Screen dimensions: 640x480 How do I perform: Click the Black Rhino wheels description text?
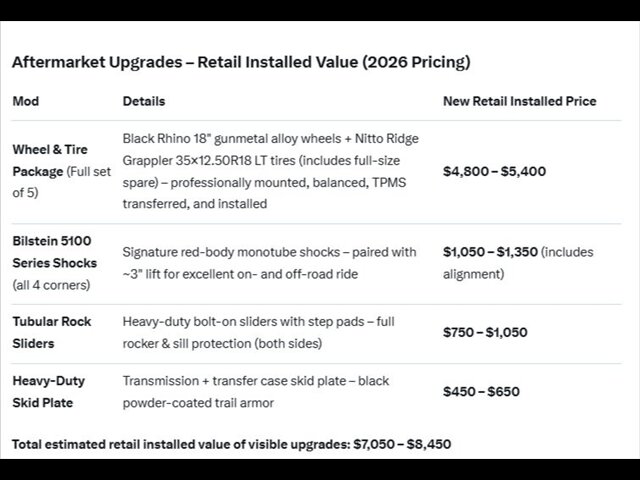click(x=270, y=171)
